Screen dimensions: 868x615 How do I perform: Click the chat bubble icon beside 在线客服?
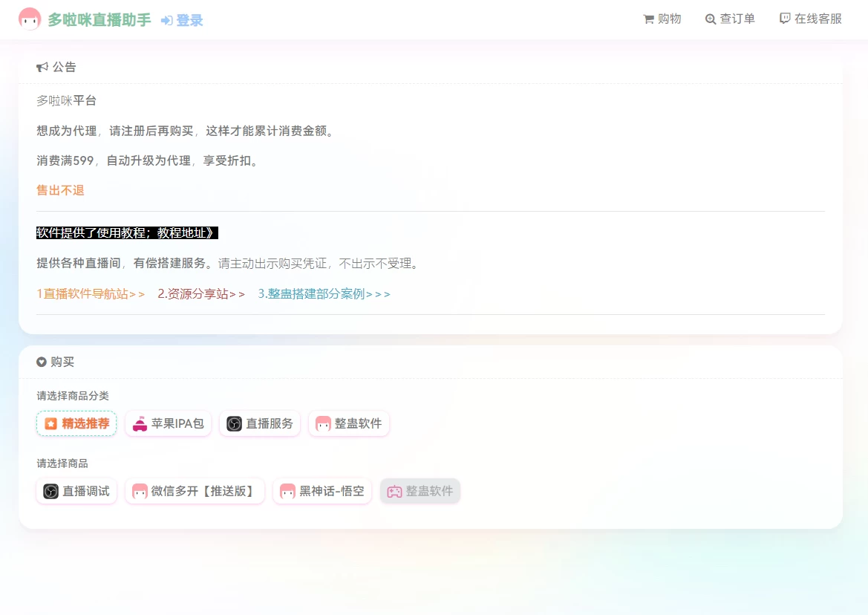coord(785,19)
